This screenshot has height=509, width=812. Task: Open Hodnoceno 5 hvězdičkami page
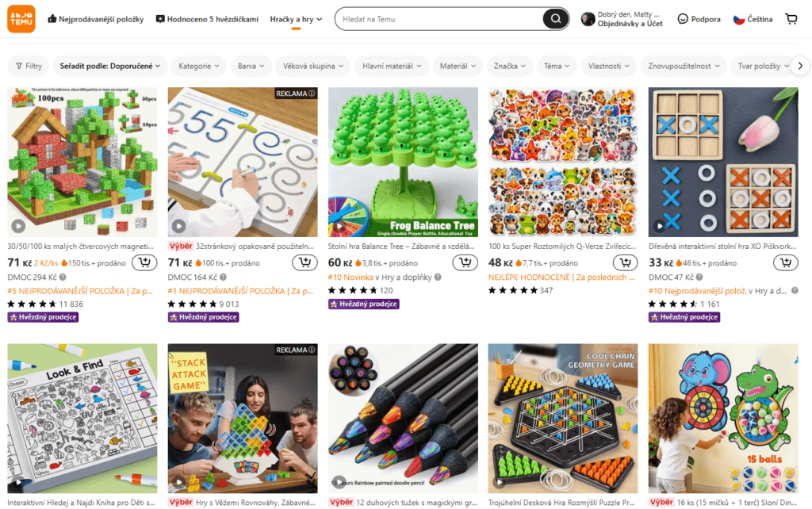(x=207, y=19)
